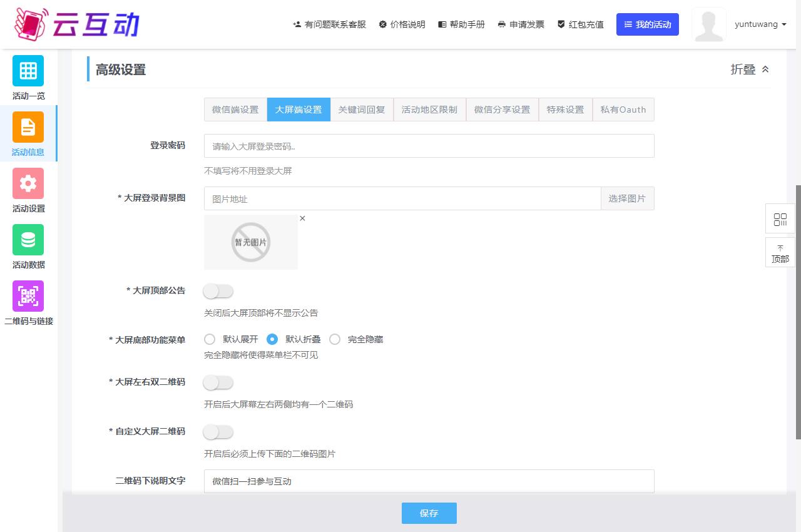The height and width of the screenshot is (532, 801).
Task: Click the floating QR code icon on right
Action: tap(780, 219)
